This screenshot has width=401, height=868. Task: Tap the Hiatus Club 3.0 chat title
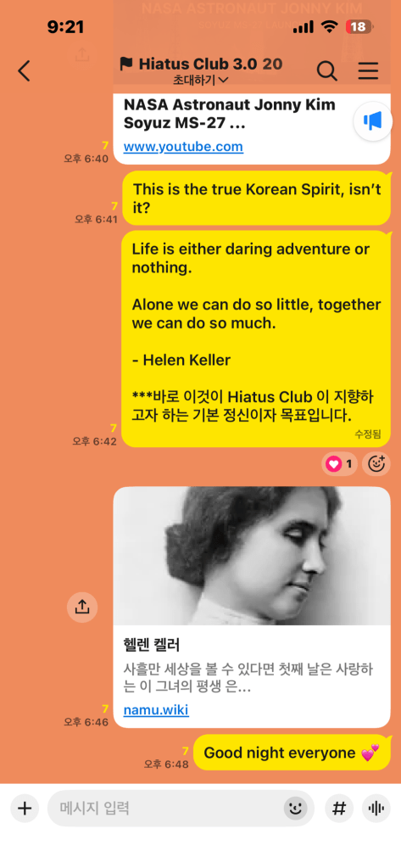coord(198,64)
